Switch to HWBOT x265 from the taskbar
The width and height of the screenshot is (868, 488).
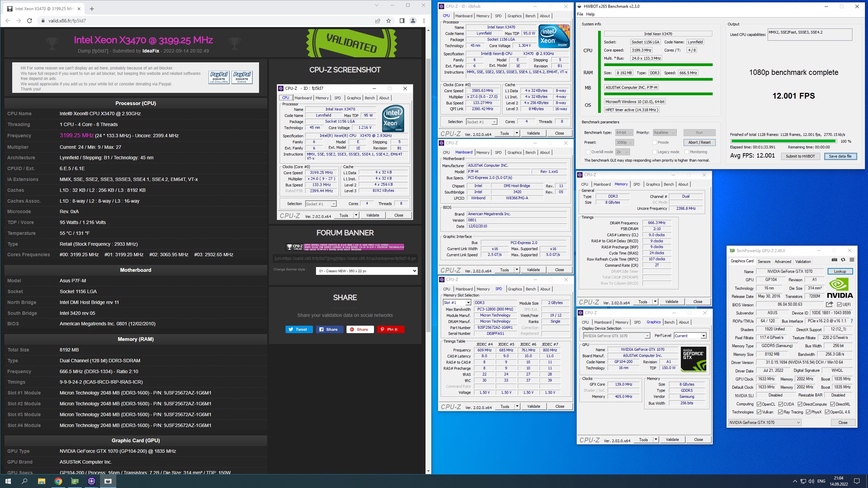click(x=108, y=481)
